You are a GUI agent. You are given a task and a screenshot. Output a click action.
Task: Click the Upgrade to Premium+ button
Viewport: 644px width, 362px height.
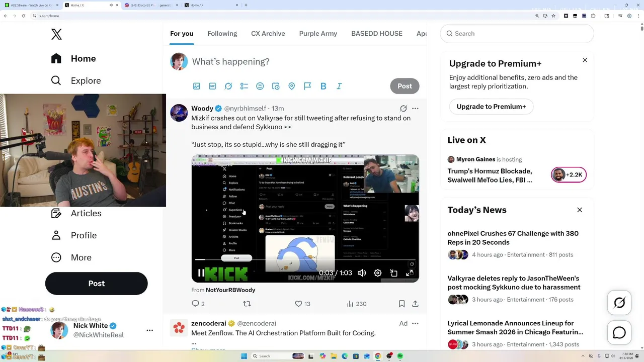(x=491, y=107)
